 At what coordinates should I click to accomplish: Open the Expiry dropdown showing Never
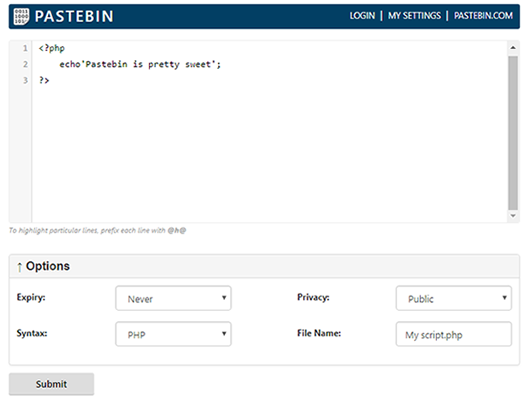click(x=173, y=298)
